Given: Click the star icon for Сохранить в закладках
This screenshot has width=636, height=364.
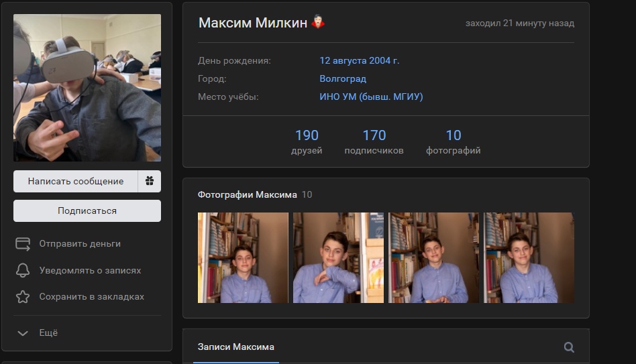Looking at the screenshot, I should 23,297.
